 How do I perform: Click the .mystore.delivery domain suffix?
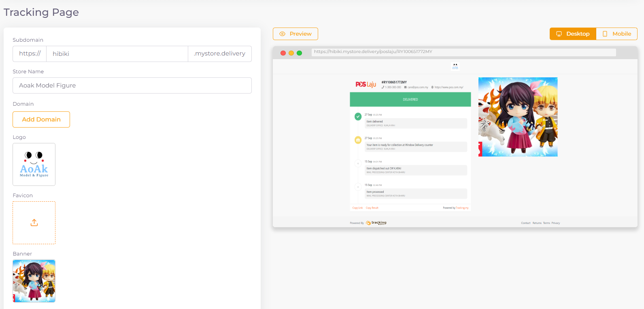tap(219, 54)
